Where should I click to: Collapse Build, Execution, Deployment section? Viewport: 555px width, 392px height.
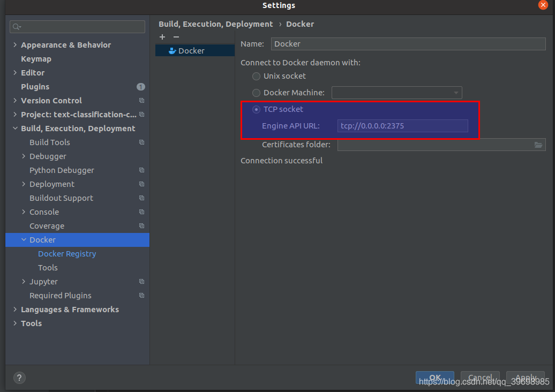(15, 128)
